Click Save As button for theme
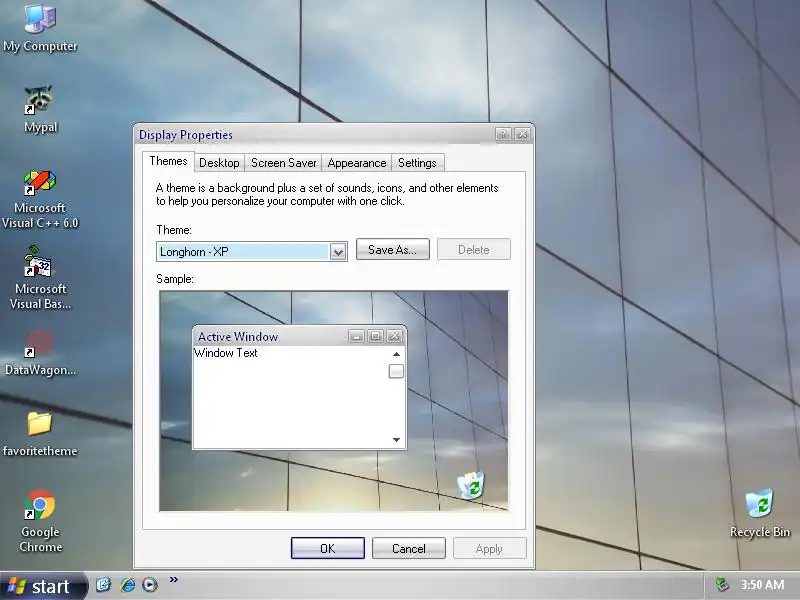Screen dimensions: 800x600 click(392, 249)
